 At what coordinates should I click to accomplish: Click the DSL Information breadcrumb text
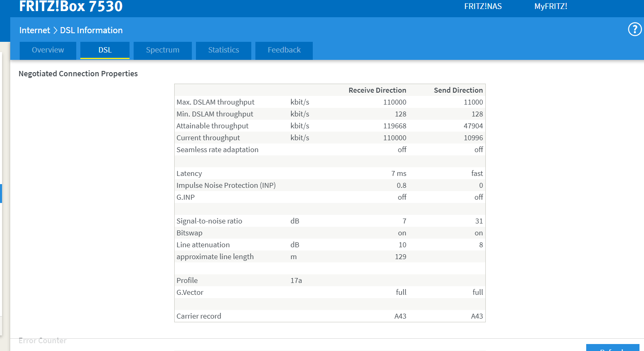(91, 30)
